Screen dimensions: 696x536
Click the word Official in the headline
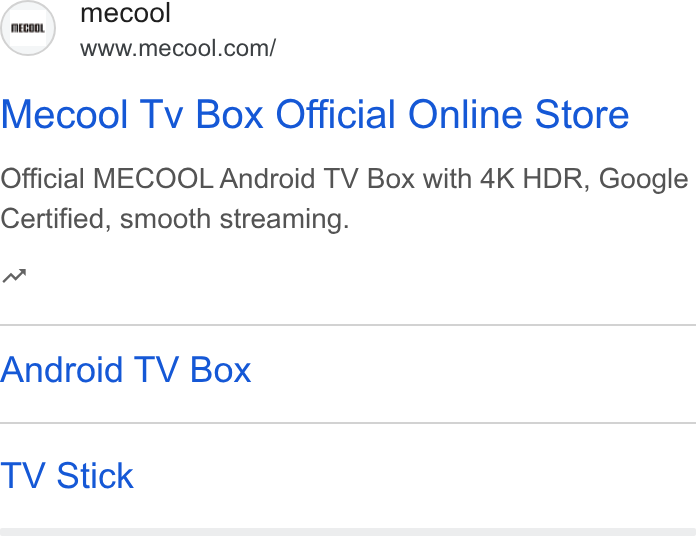[335, 115]
